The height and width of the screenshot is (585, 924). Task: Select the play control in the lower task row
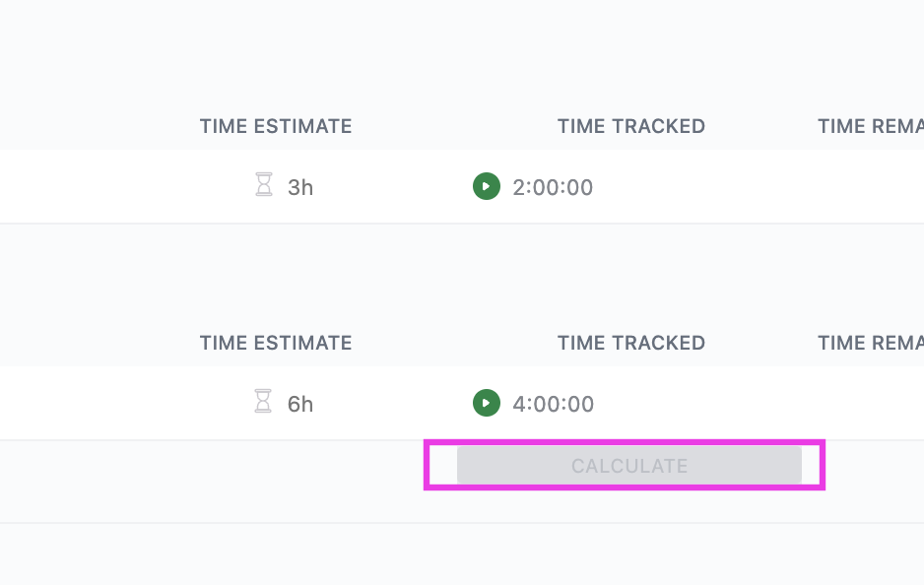pos(487,404)
